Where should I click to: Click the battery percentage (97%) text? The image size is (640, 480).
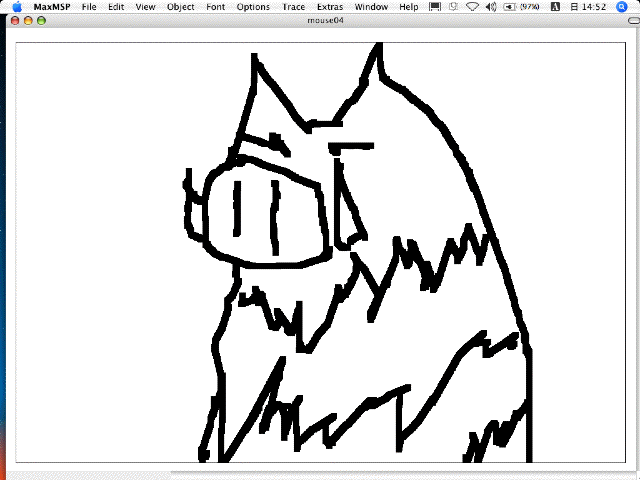[x=529, y=7]
